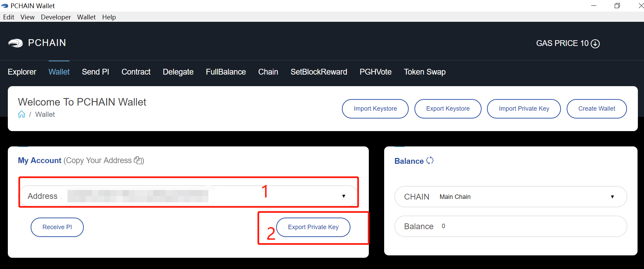The image size is (644, 269).
Task: Click the Import Keystore button
Action: pyautogui.click(x=375, y=109)
